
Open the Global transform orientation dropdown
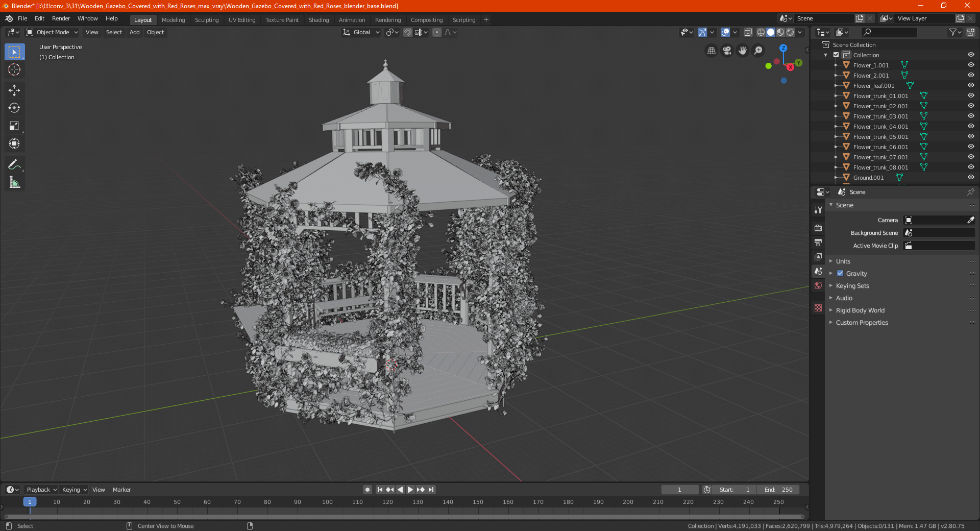pyautogui.click(x=361, y=32)
